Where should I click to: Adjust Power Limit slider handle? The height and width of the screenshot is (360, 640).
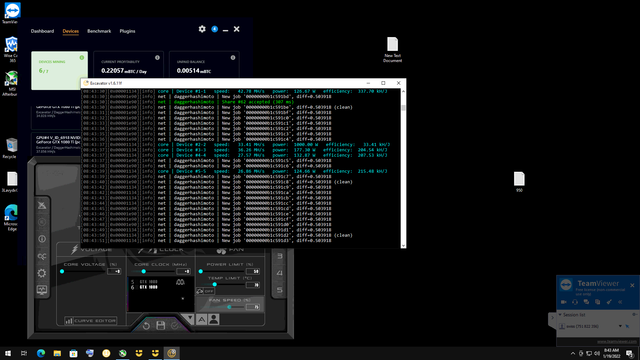coord(200,271)
